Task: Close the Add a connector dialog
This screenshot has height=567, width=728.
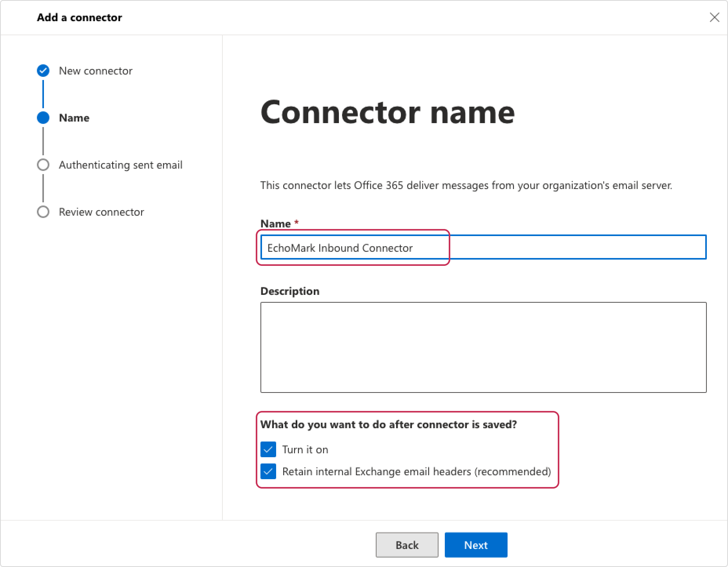Action: pos(714,17)
